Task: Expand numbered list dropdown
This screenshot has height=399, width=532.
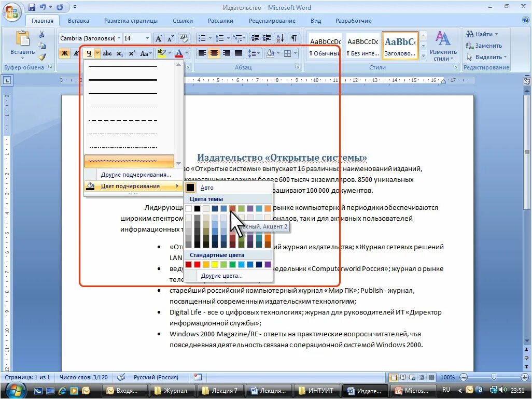Action: (228, 38)
